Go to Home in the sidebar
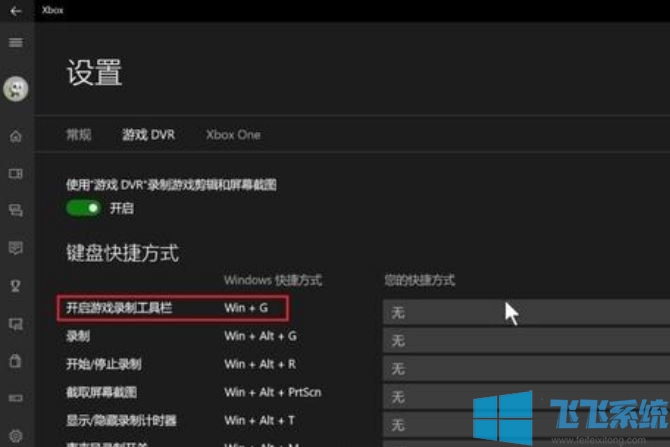670x447 pixels. coord(15,136)
